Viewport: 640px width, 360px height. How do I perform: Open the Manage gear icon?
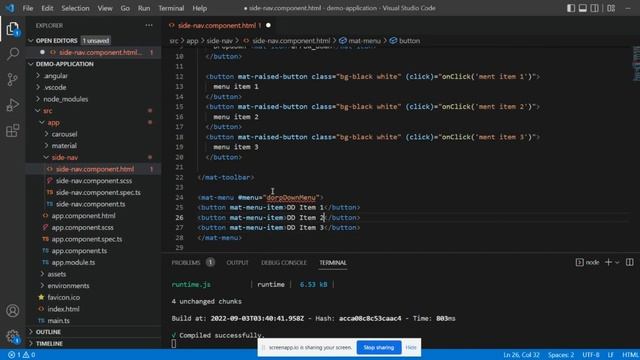13,336
